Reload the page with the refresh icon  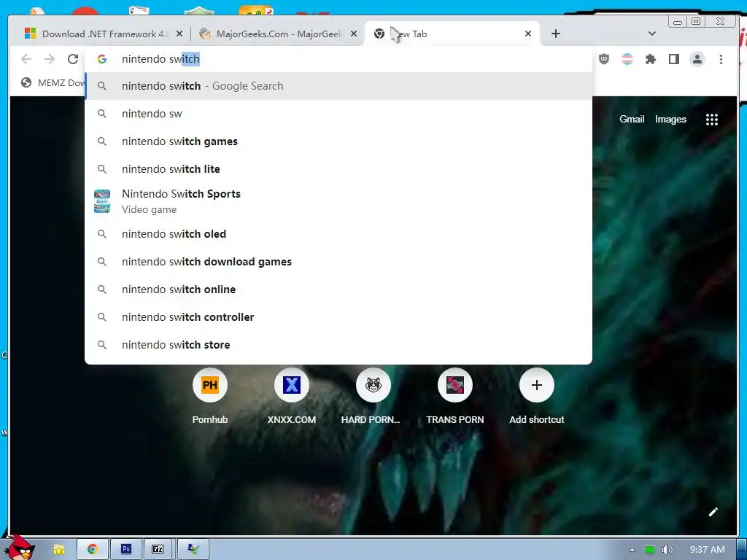tap(73, 59)
